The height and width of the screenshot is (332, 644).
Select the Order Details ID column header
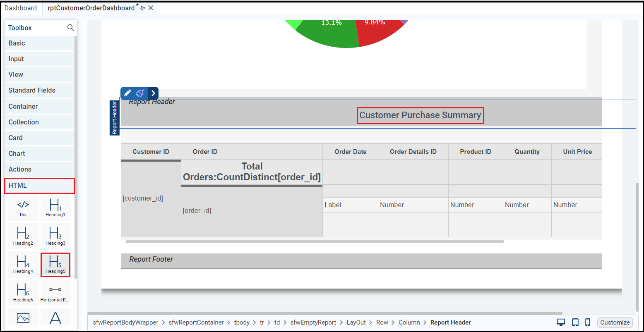pyautogui.click(x=413, y=152)
